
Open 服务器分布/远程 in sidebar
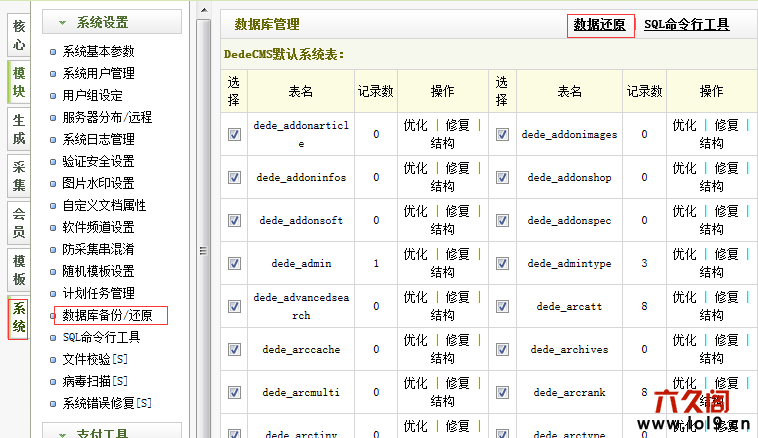(x=107, y=117)
